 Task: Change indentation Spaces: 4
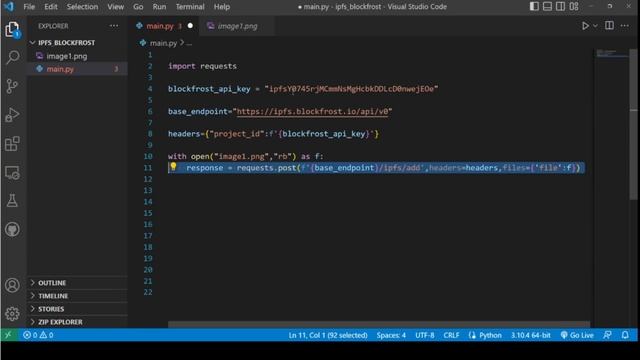(x=391, y=335)
